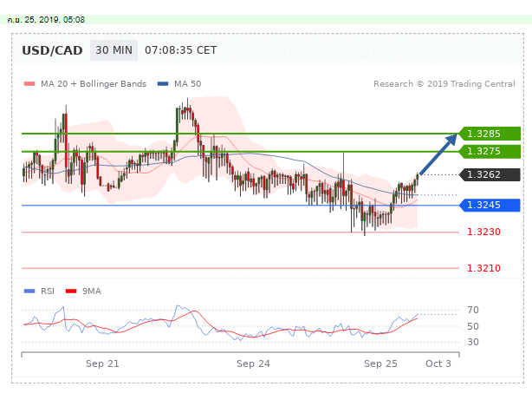Viewport: 532px width, 393px height.
Task: Select the 1.3245 pivot price tag
Action: [x=490, y=205]
